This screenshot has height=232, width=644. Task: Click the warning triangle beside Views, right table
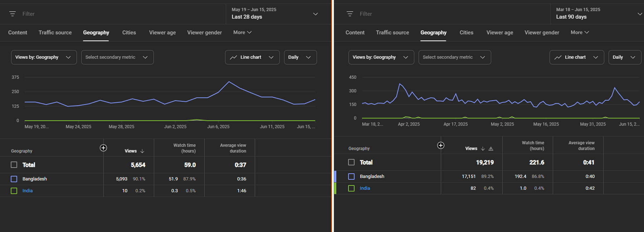[491, 149]
